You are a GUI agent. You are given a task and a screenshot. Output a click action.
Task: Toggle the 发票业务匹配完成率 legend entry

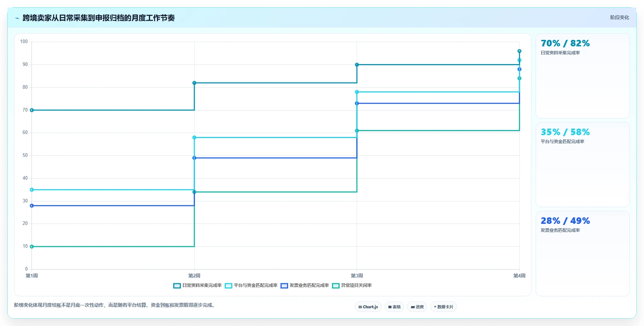coord(305,285)
